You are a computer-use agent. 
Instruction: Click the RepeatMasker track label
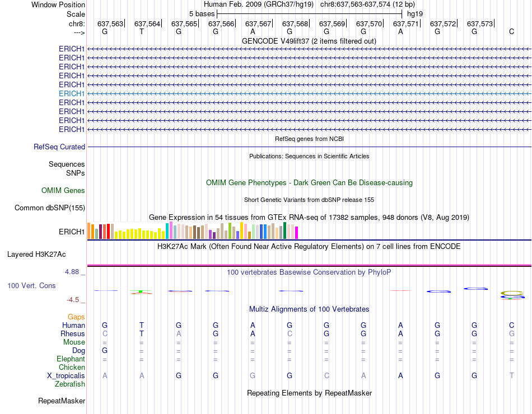click(x=62, y=401)
